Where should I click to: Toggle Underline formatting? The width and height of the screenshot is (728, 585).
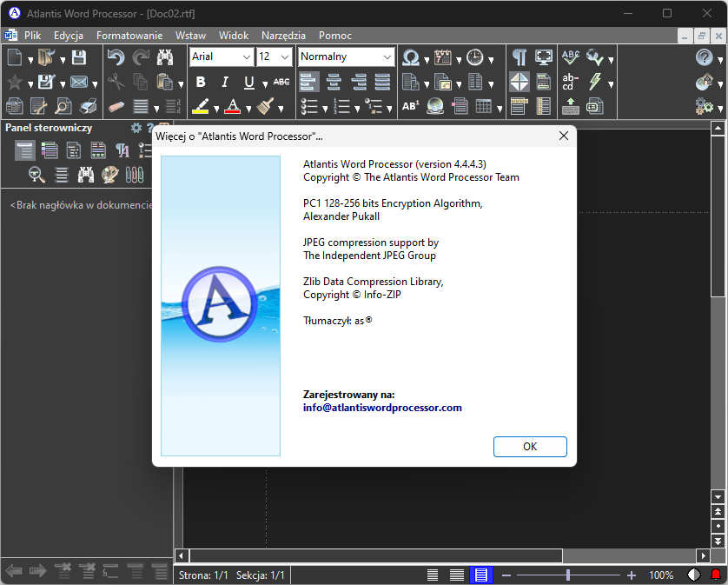249,83
